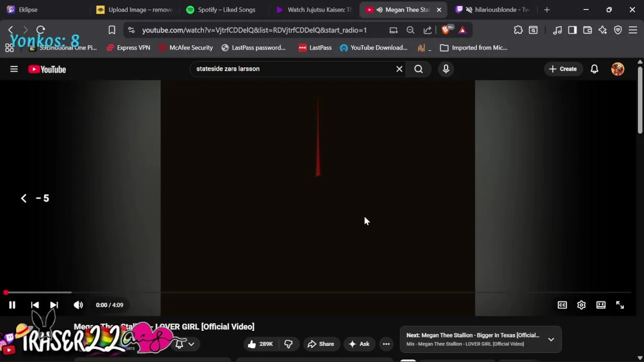Toggle the browser sidebar panel

click(x=572, y=30)
